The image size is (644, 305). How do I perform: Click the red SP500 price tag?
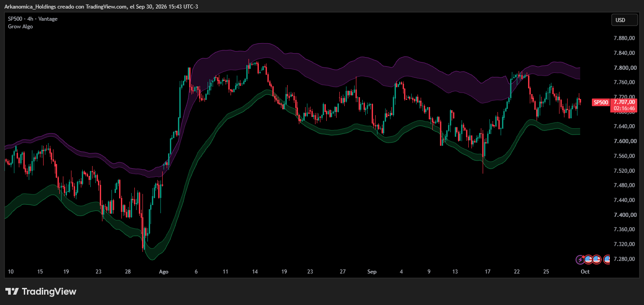(600, 103)
